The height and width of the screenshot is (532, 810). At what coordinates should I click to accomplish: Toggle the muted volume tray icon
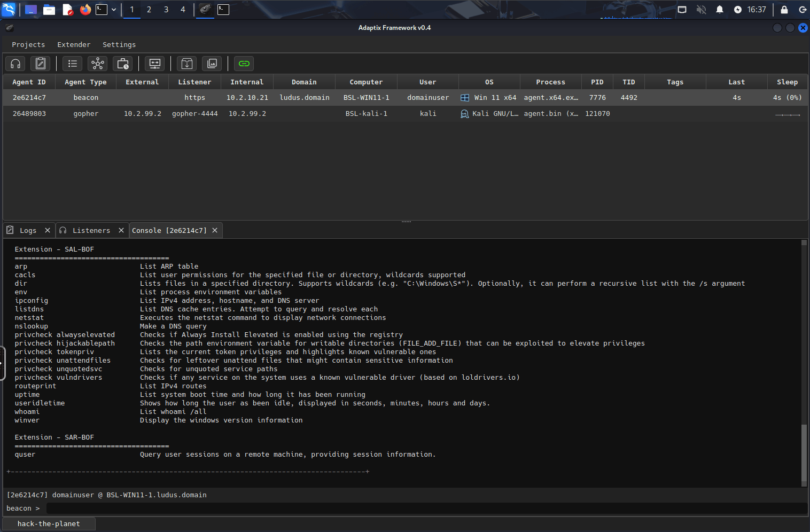click(x=702, y=10)
